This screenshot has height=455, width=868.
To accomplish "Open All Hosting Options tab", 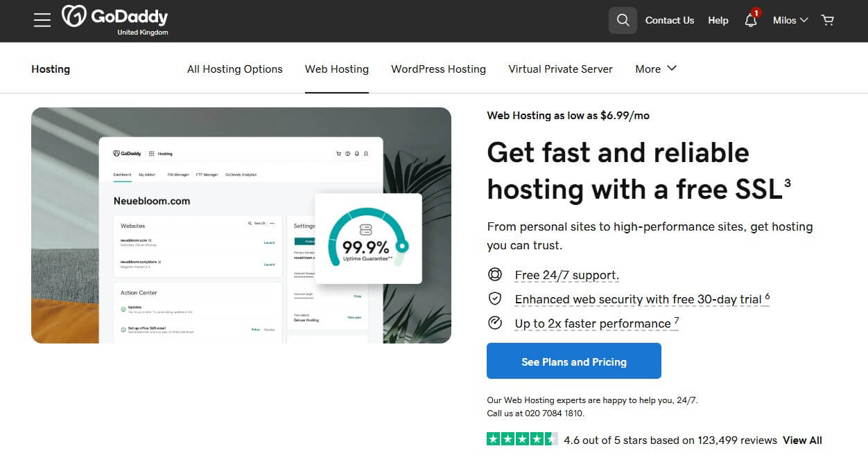I will pos(235,69).
